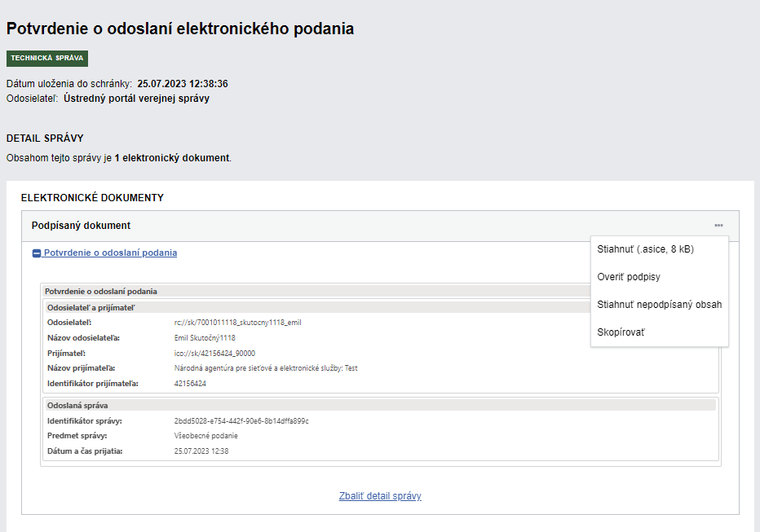The height and width of the screenshot is (532, 760).
Task: Click the mailbox saved date 25.07.2023 12:38:36
Action: click(182, 84)
